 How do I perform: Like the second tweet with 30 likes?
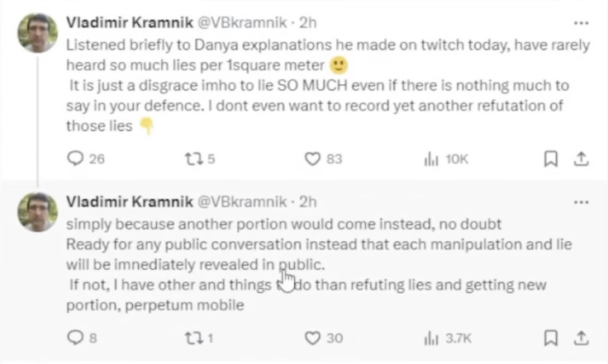point(312,338)
